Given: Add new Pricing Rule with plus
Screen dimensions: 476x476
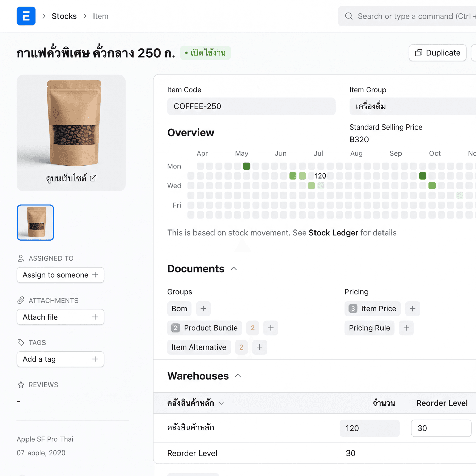Looking at the screenshot, I should (x=406, y=328).
